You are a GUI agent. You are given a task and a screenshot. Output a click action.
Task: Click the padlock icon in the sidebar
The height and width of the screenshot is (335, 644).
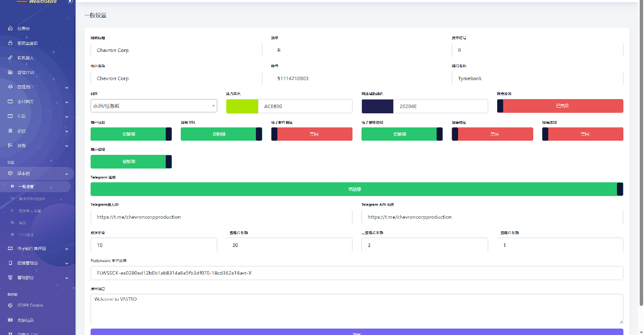[10, 43]
